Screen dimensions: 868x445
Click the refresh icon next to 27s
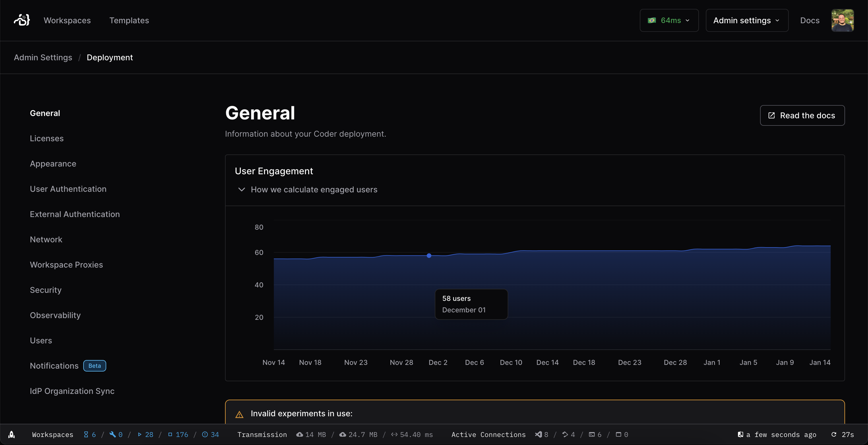click(x=834, y=435)
